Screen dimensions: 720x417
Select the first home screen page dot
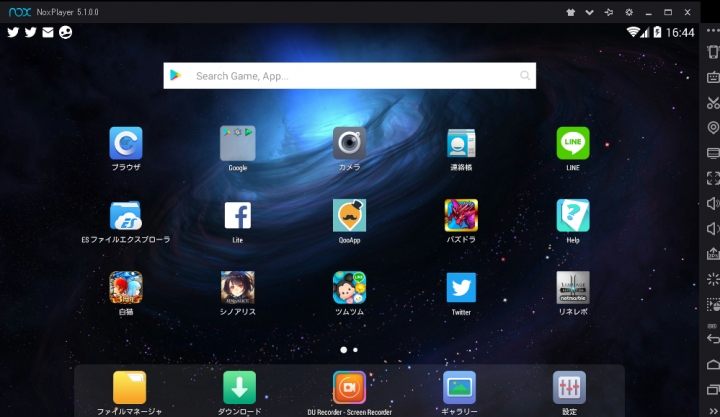[x=343, y=350]
